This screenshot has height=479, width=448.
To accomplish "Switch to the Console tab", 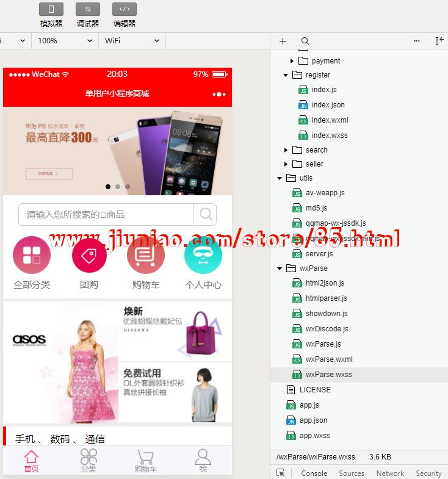I will coord(314,473).
